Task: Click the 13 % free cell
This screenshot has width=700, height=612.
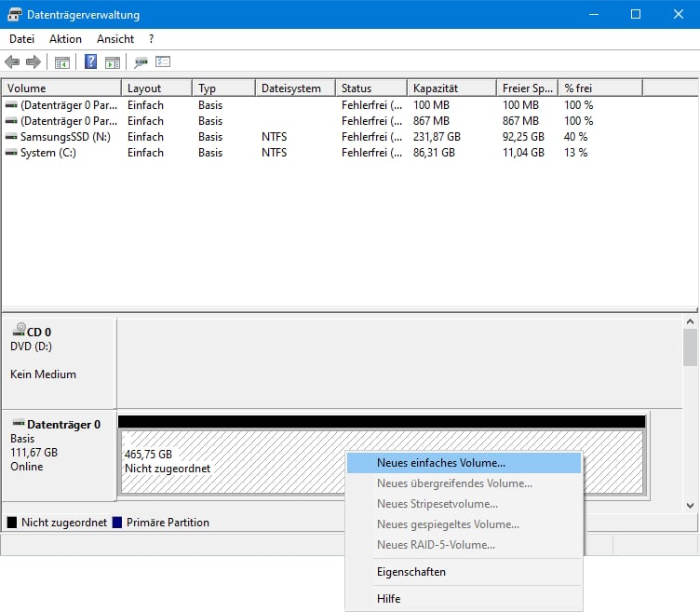Action: 575,153
